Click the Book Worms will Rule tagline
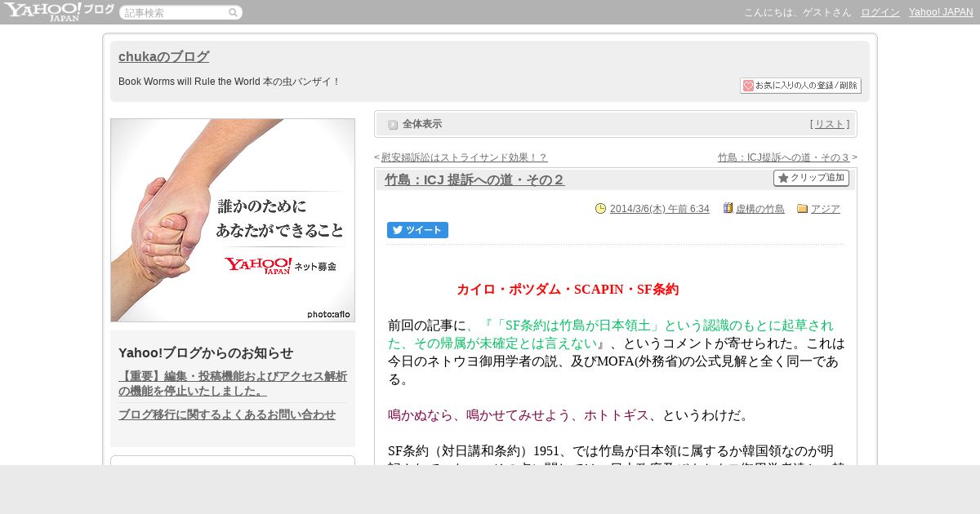The width and height of the screenshot is (980, 514). [229, 82]
